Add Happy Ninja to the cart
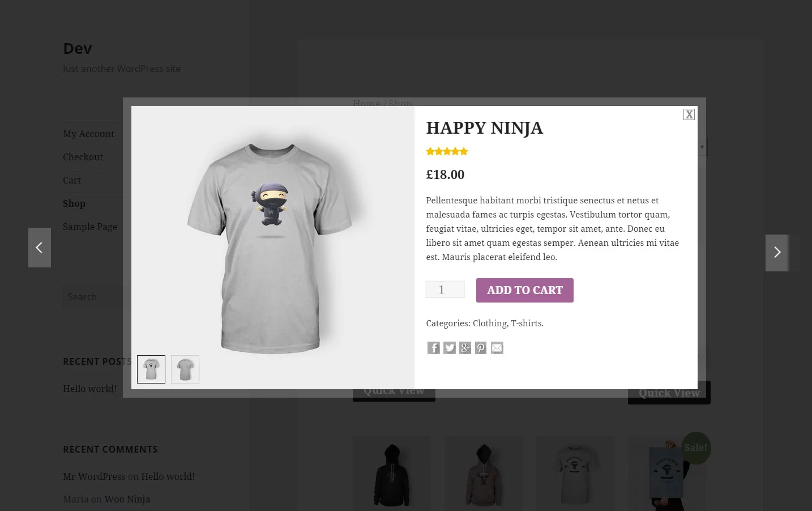Image resolution: width=812 pixels, height=511 pixels. point(524,290)
